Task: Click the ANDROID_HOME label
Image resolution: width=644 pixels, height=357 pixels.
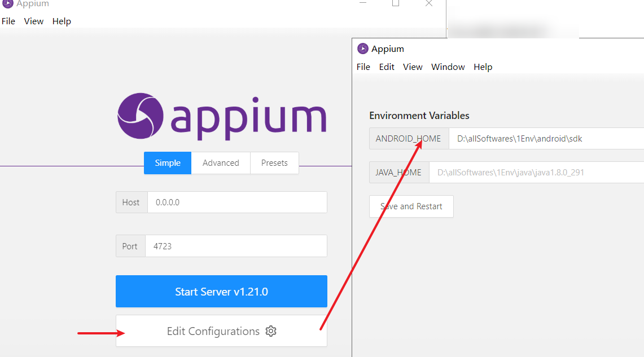Action: pyautogui.click(x=409, y=139)
